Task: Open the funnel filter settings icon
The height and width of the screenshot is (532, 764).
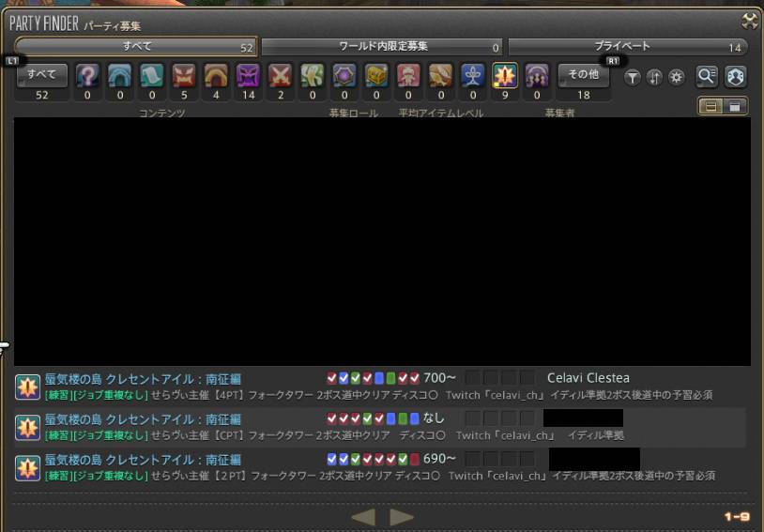Action: point(632,77)
